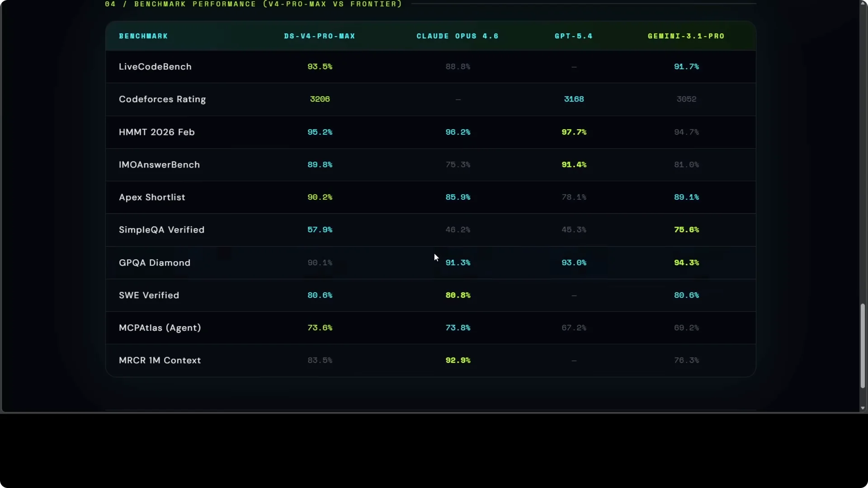
Task: Click the 94.3% GPQA Diamond score
Action: pos(686,263)
